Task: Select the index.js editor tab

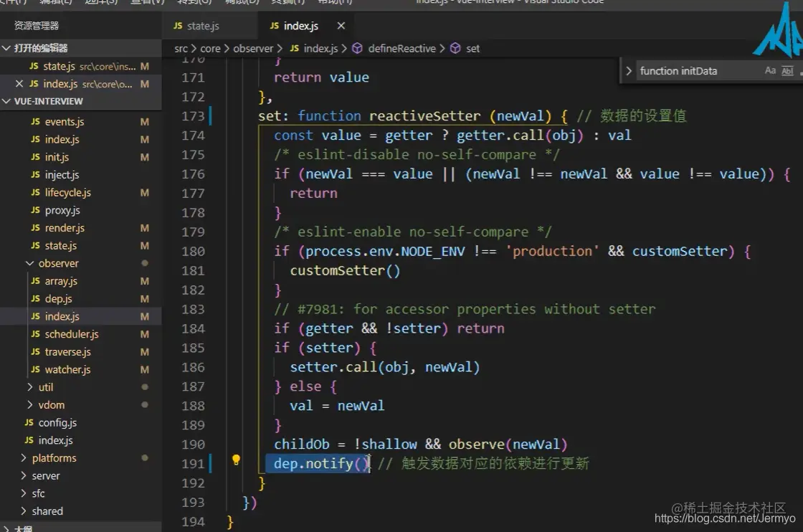Action: 300,26
